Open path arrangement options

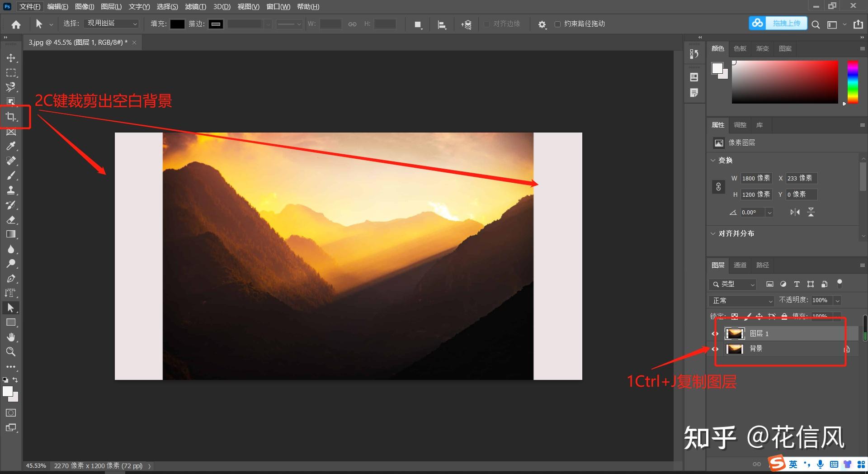click(x=466, y=24)
